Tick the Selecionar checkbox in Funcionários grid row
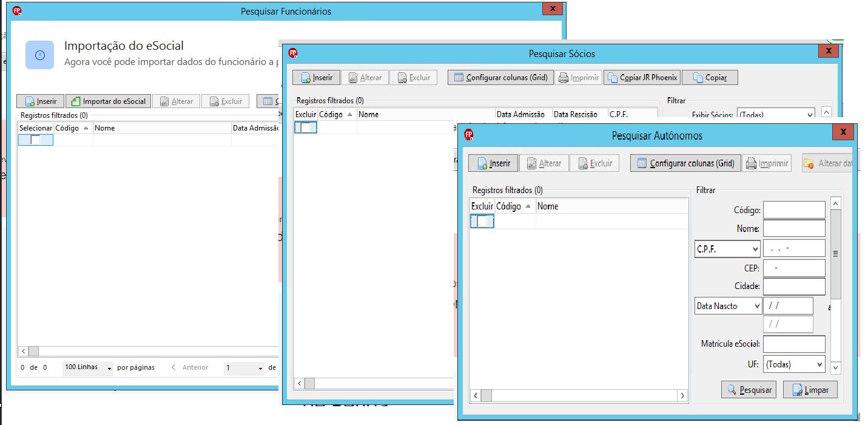The width and height of the screenshot is (868, 425). [x=36, y=140]
